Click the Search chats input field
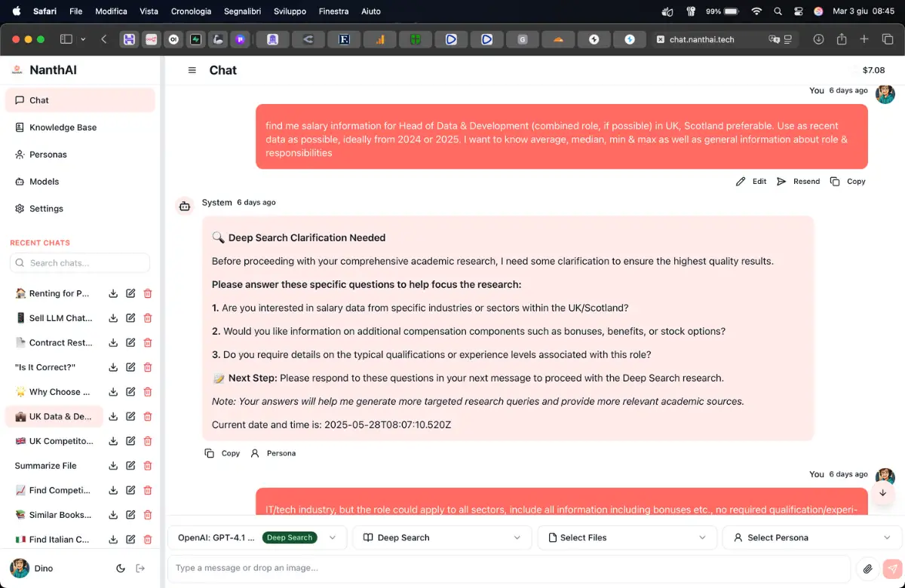905x588 pixels. tap(80, 263)
